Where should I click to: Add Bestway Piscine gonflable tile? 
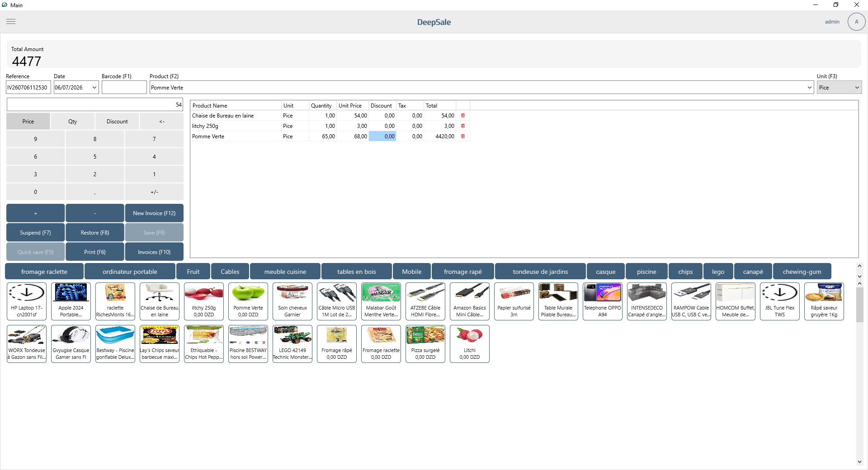click(115, 344)
